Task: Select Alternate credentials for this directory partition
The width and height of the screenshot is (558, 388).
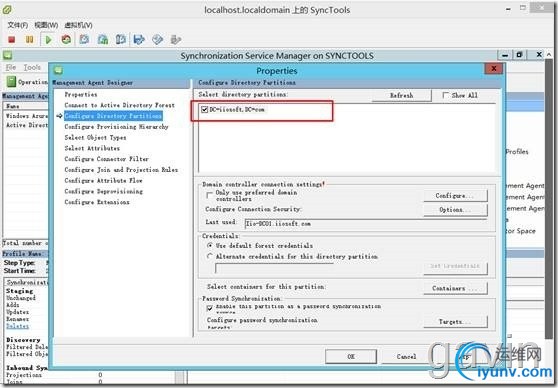Action: 210,256
